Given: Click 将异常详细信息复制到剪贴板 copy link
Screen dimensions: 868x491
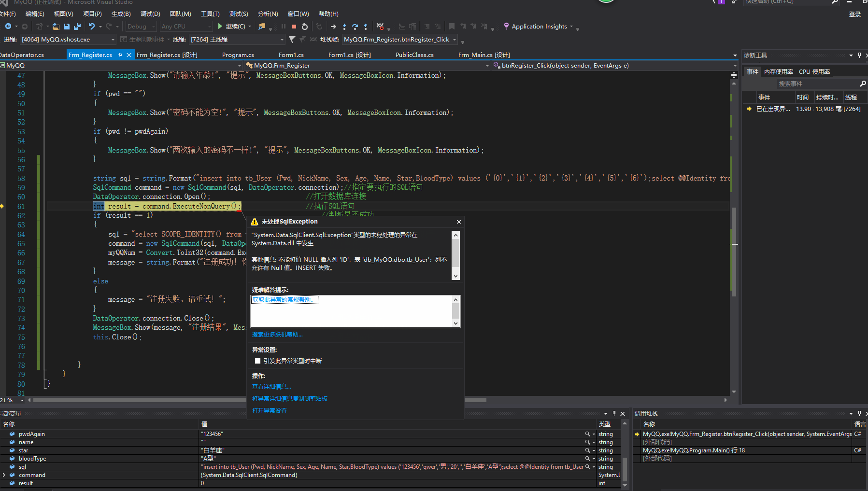Looking at the screenshot, I should [x=290, y=399].
